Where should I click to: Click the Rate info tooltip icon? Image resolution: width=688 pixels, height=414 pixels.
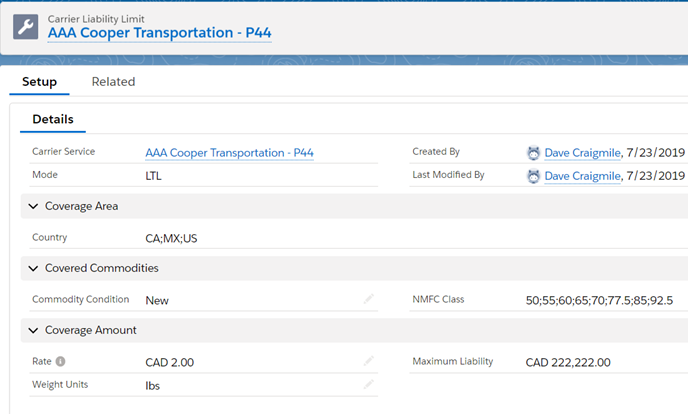coord(61,361)
